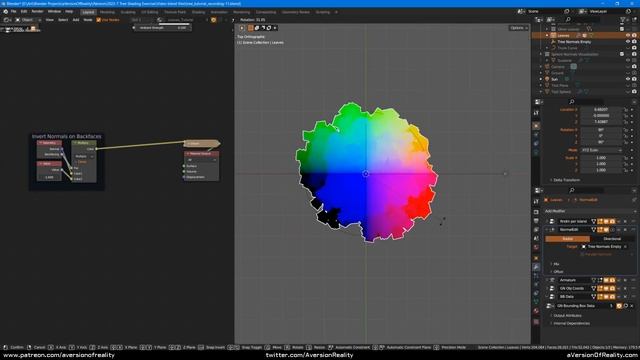
Task: Open the viewport Options dropdown
Action: 519,28
